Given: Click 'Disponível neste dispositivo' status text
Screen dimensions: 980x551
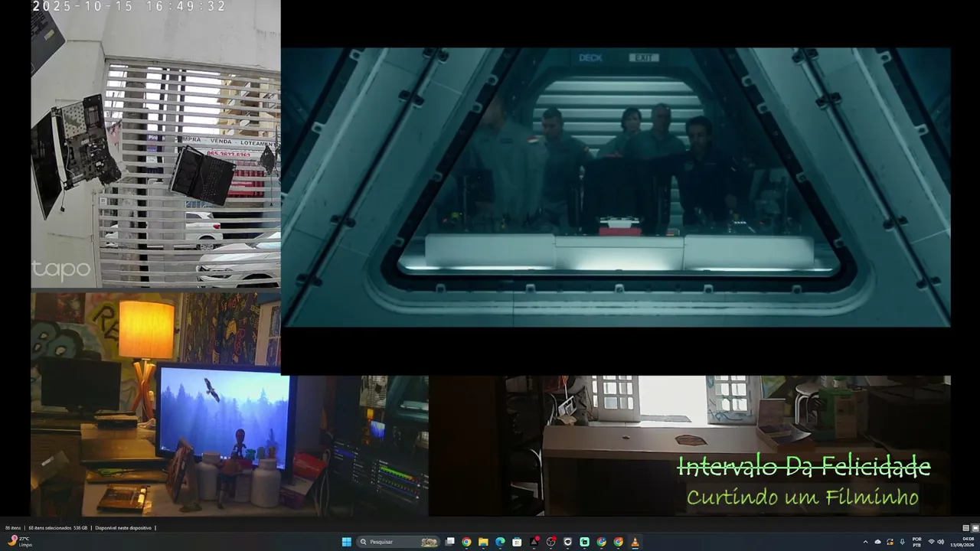Looking at the screenshot, I should (x=123, y=528).
